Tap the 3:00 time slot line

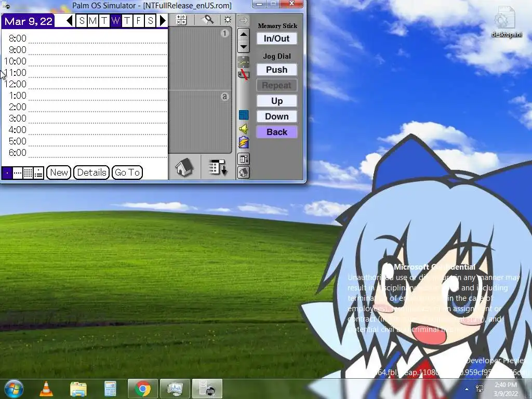point(98,118)
